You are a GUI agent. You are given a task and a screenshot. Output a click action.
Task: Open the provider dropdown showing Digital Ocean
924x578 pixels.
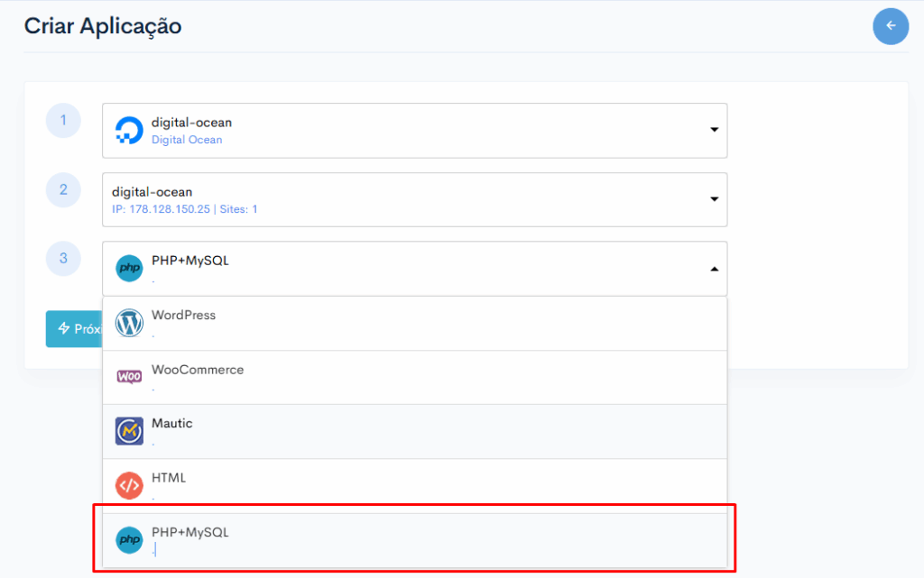415,131
